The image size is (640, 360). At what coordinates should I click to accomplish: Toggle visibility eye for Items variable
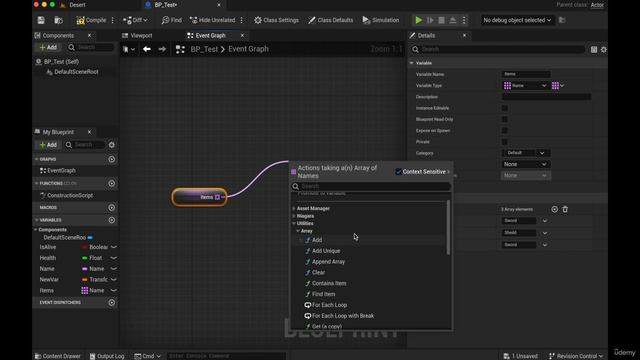click(x=113, y=291)
